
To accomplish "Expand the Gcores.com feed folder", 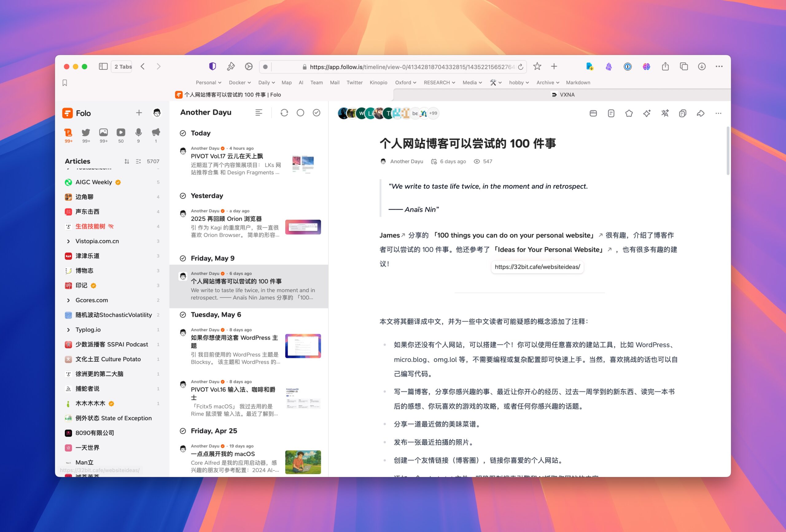I will tap(68, 300).
